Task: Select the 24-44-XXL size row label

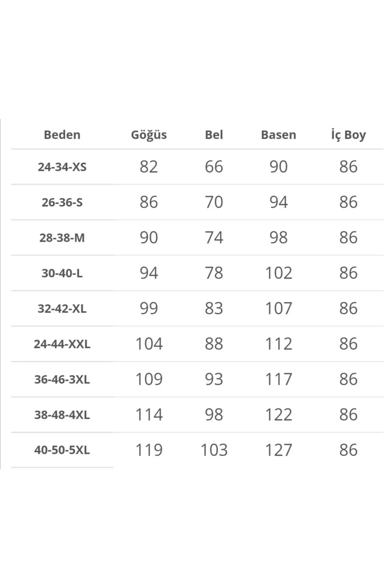Action: tap(62, 344)
